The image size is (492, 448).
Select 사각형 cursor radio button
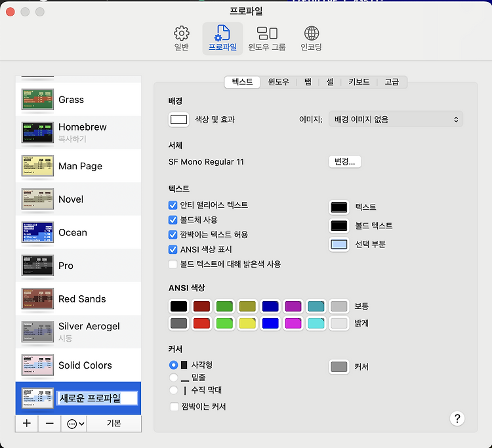pos(173,365)
